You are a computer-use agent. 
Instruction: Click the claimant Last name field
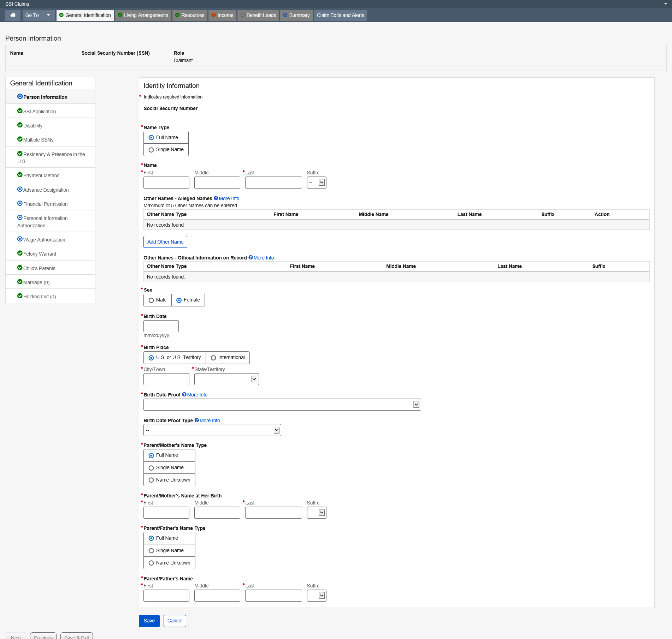click(x=273, y=183)
